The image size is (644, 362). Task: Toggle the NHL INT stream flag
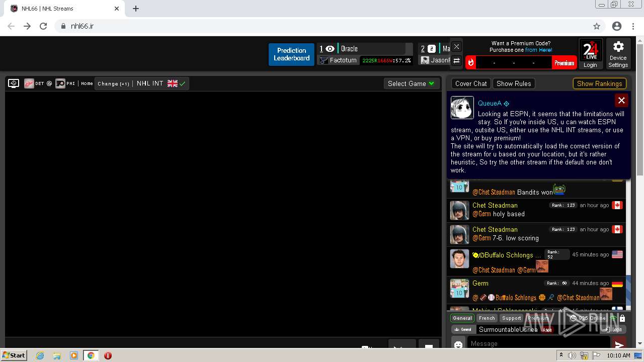173,83
